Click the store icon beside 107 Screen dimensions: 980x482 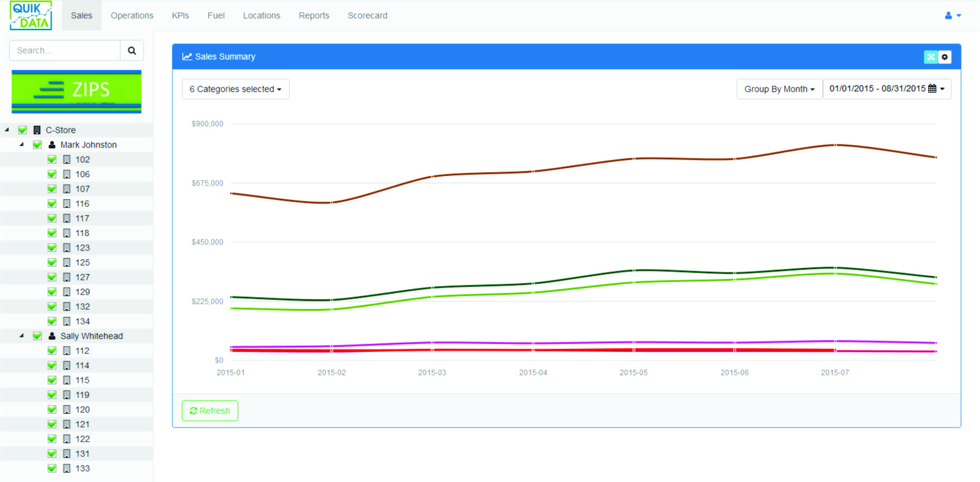tap(67, 189)
